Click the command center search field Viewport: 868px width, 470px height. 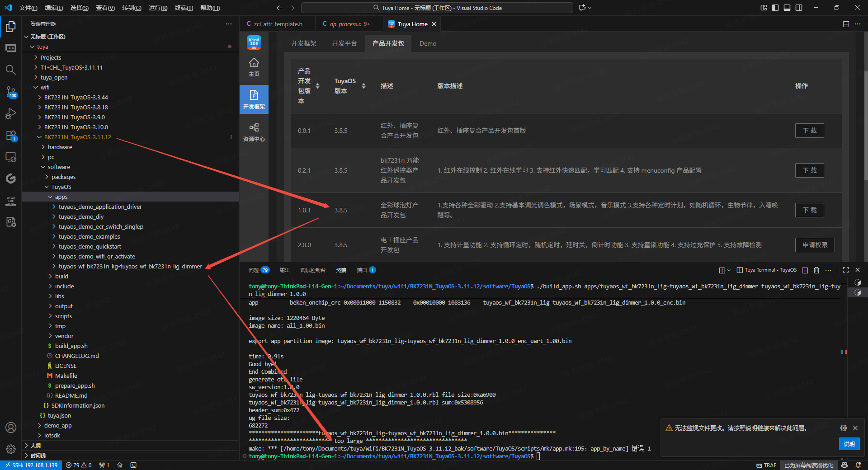(x=437, y=8)
